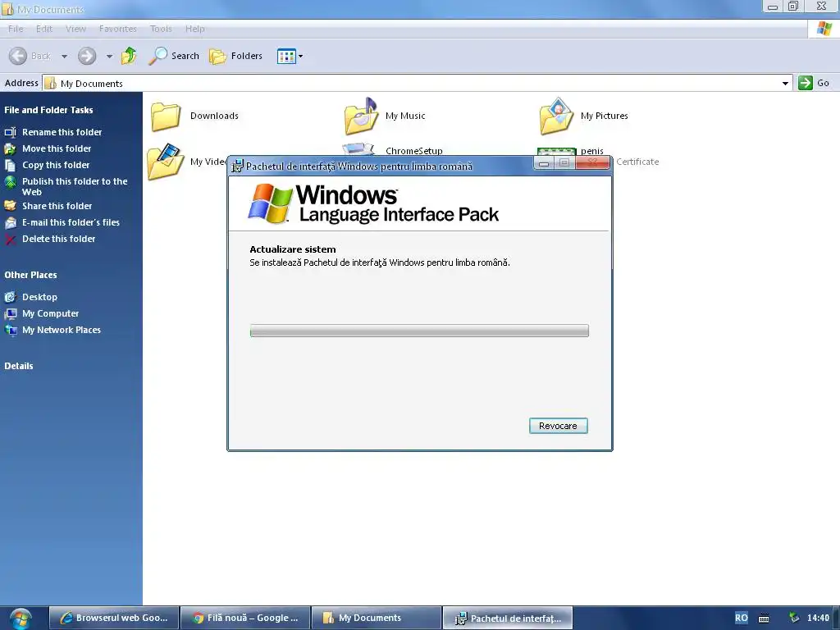Click the Go button next to address bar
This screenshot has height=630, width=840.
(815, 83)
